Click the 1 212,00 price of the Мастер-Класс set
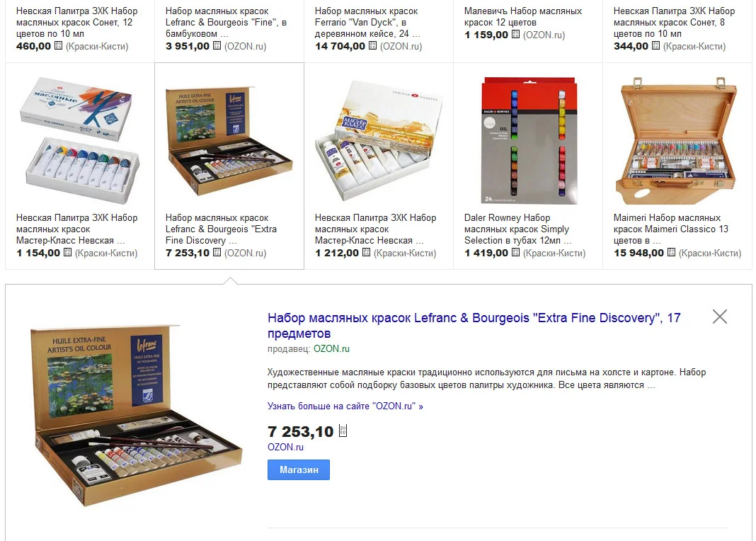The image size is (756, 541). coord(336,253)
